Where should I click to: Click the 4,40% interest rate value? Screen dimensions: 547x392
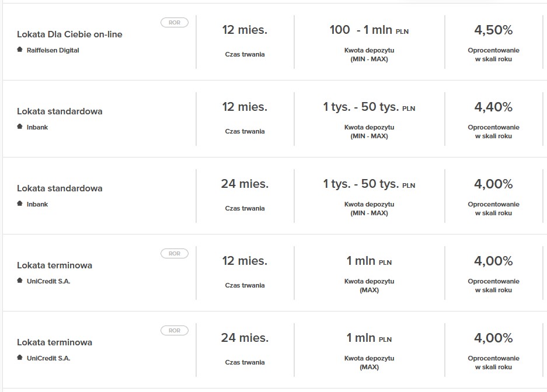point(493,107)
